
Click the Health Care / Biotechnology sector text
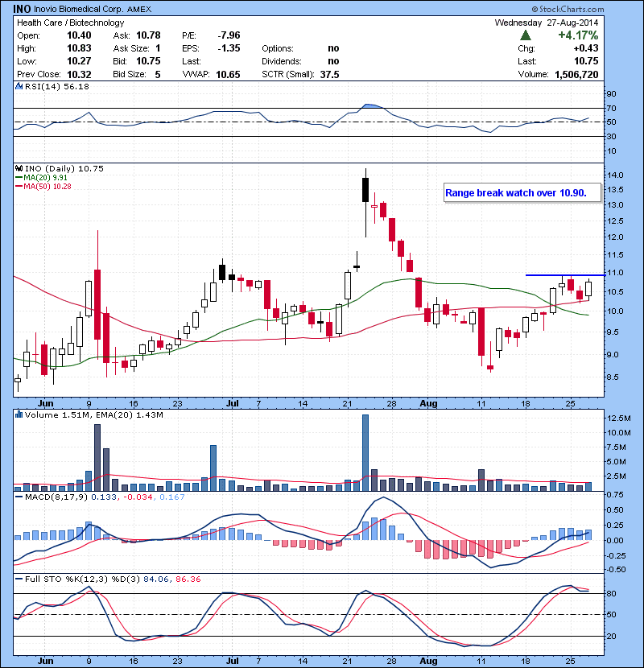(70, 23)
